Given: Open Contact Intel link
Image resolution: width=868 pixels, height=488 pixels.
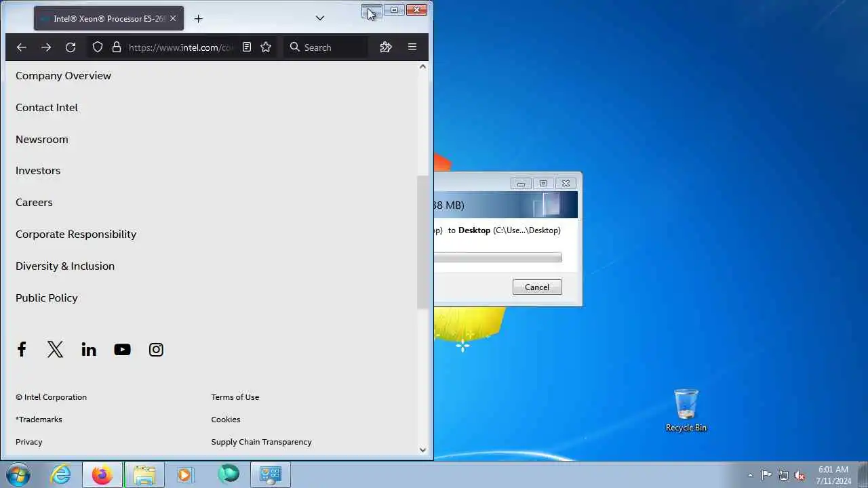Looking at the screenshot, I should [x=47, y=107].
